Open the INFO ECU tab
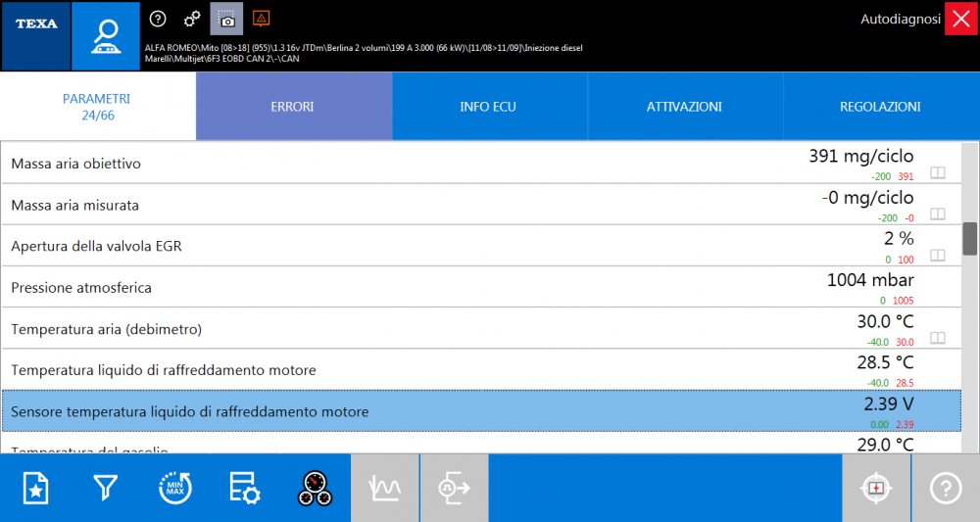Screen dimensions: 980x522 (489, 106)
